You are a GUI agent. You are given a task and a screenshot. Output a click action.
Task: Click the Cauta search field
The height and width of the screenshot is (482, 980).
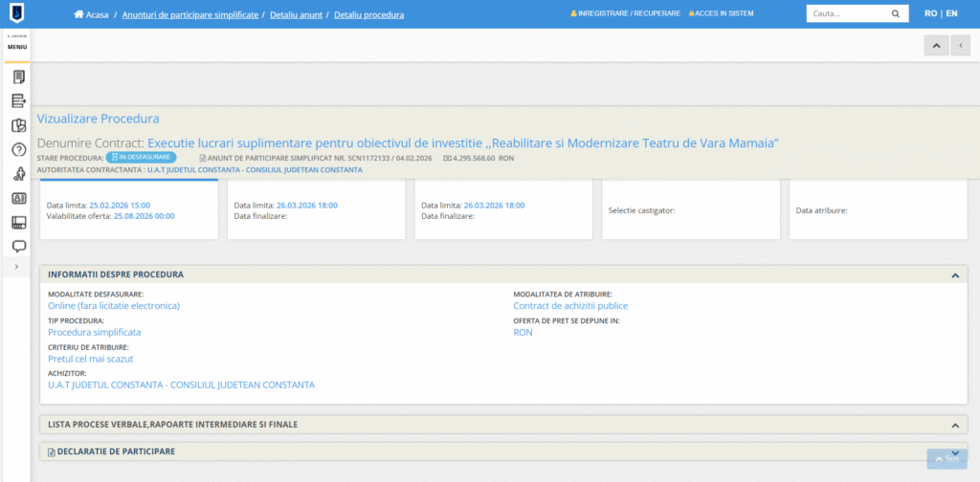845,14
